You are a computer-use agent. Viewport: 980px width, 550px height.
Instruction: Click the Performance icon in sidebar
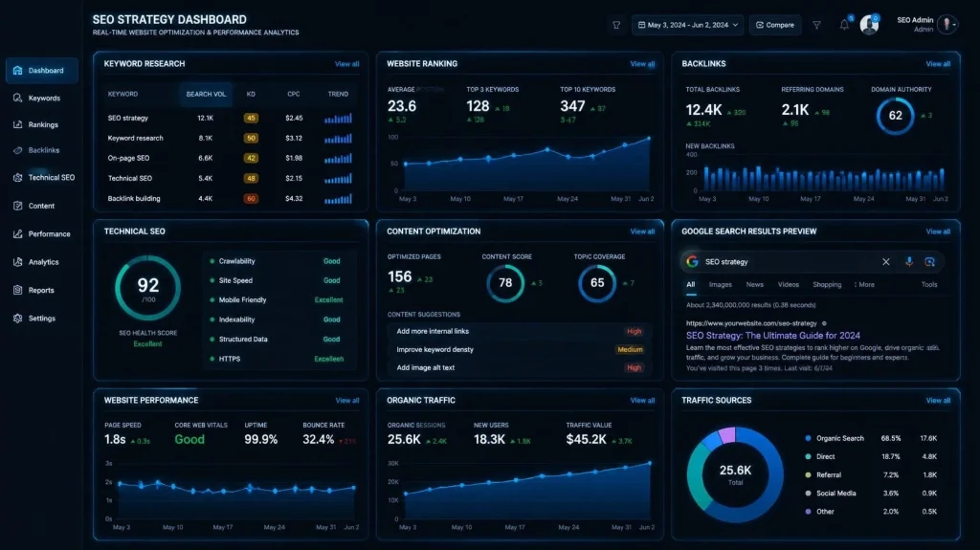[17, 233]
